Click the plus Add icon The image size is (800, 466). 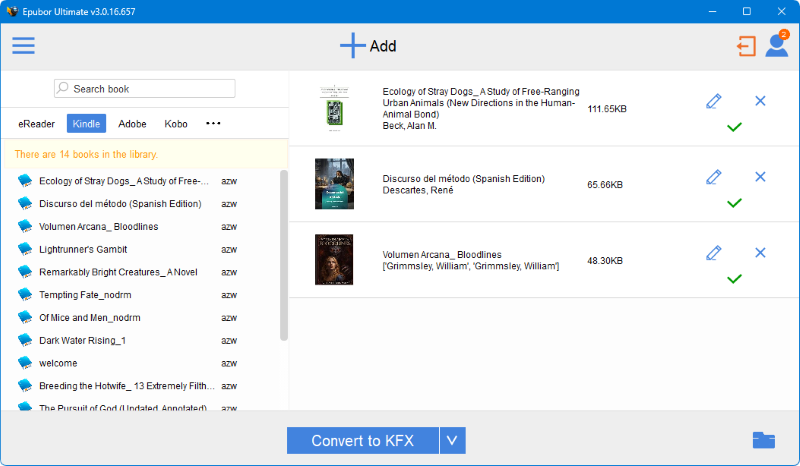tap(353, 45)
